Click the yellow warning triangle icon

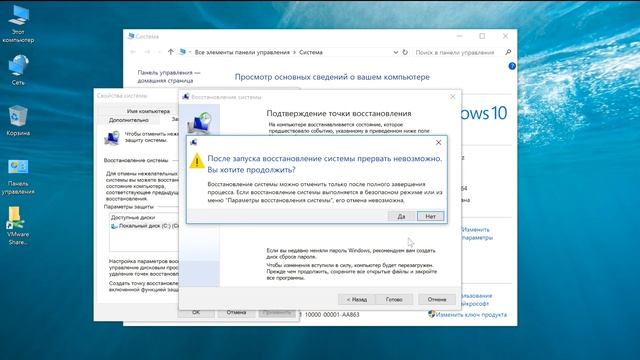pos(197,161)
